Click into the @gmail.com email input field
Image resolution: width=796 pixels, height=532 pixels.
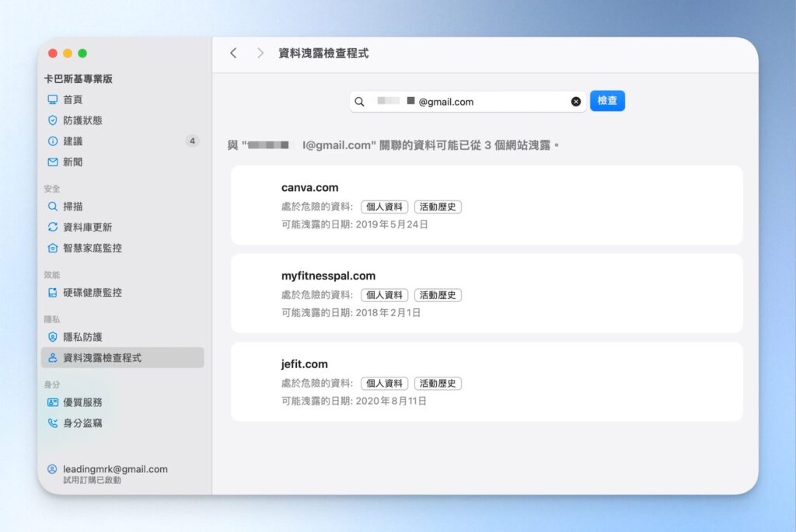coord(467,102)
